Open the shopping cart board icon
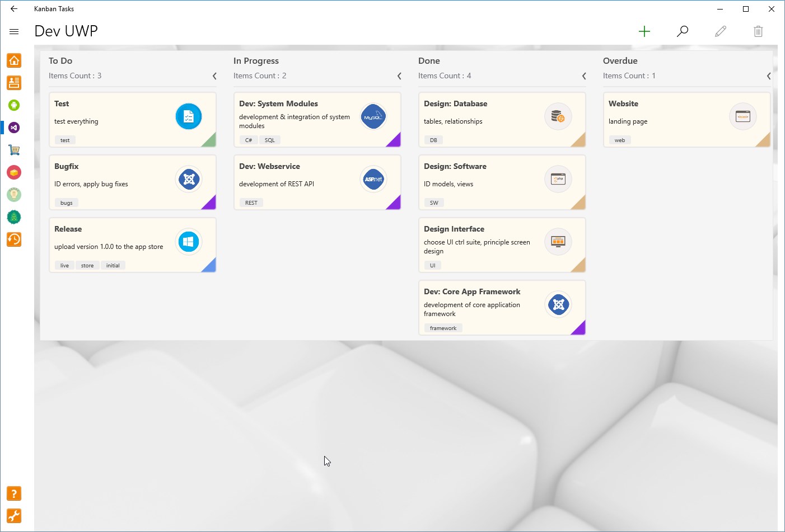This screenshot has width=785, height=532. point(14,150)
